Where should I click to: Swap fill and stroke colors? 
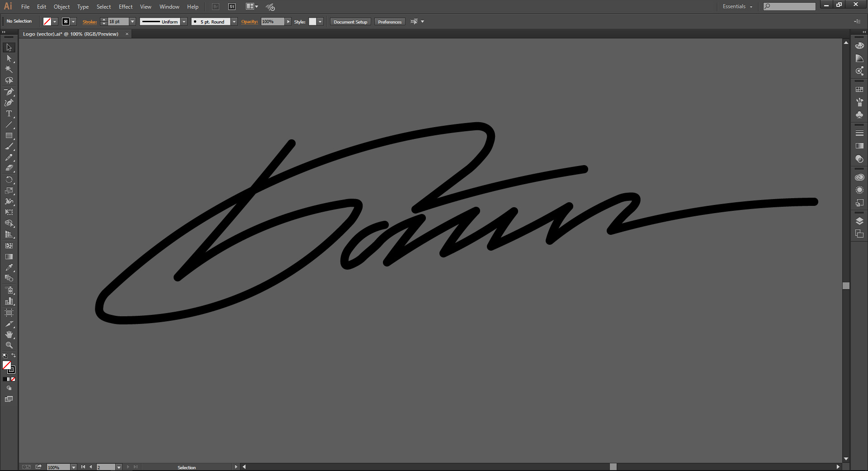(14, 356)
